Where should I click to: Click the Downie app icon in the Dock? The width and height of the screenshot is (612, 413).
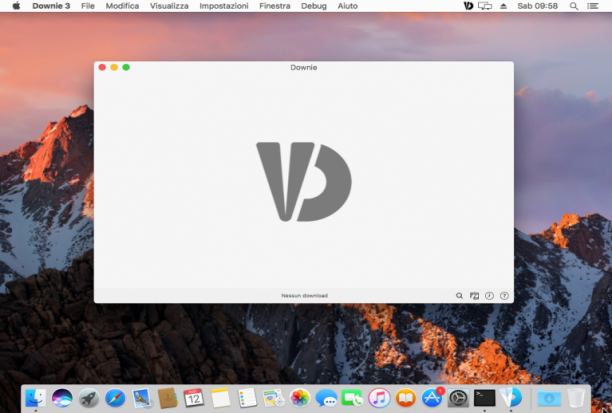[x=511, y=398]
